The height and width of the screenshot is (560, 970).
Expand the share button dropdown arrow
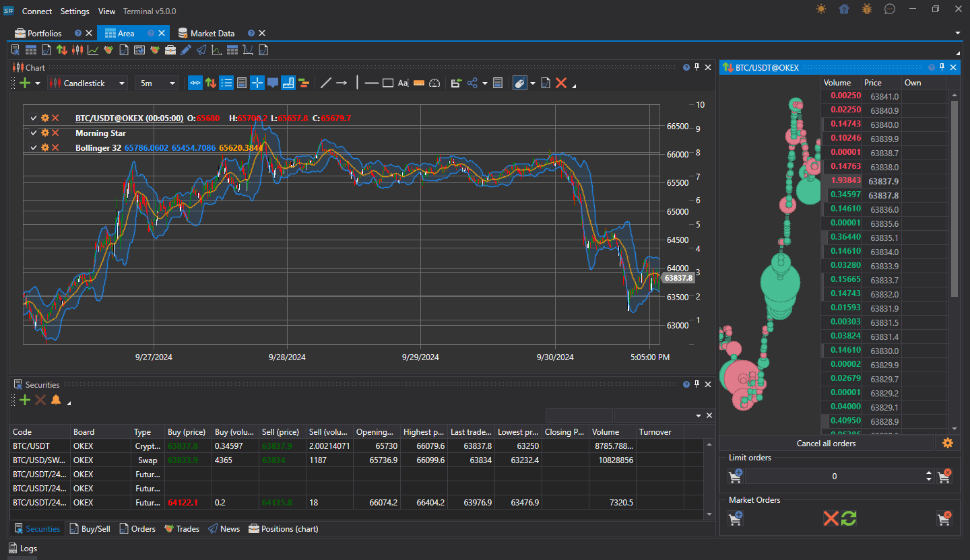click(485, 84)
